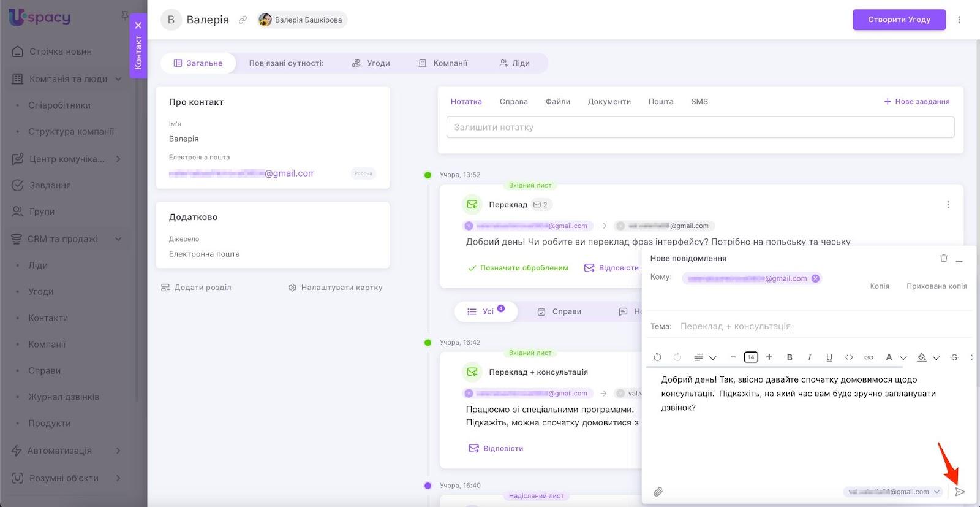
Task: Pick text color with the A icon
Action: 889,357
